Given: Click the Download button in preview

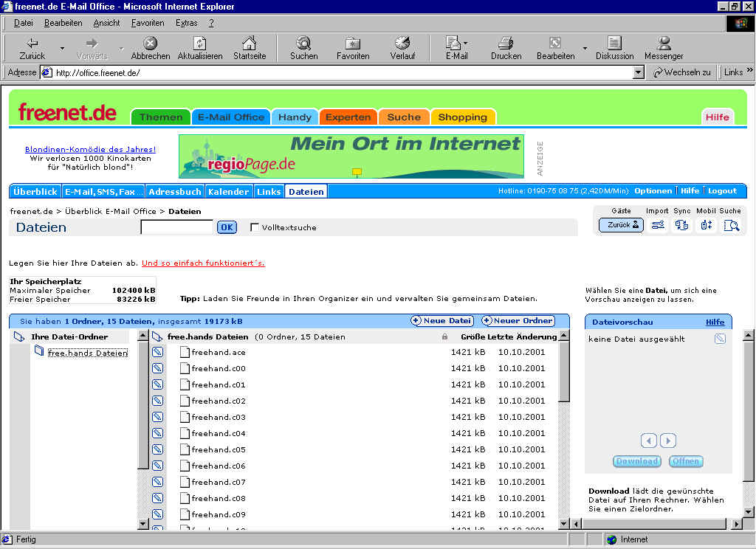Looking at the screenshot, I should tap(637, 461).
